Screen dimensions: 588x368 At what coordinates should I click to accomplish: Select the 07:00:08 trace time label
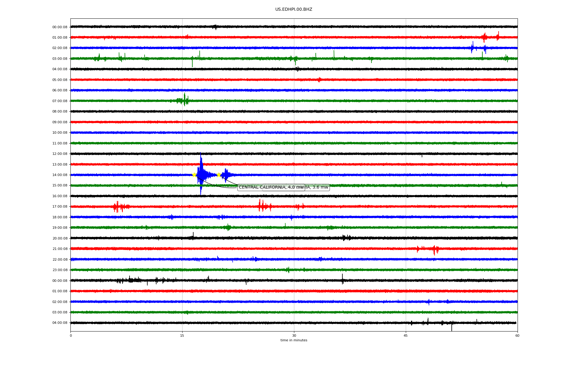pyautogui.click(x=60, y=101)
